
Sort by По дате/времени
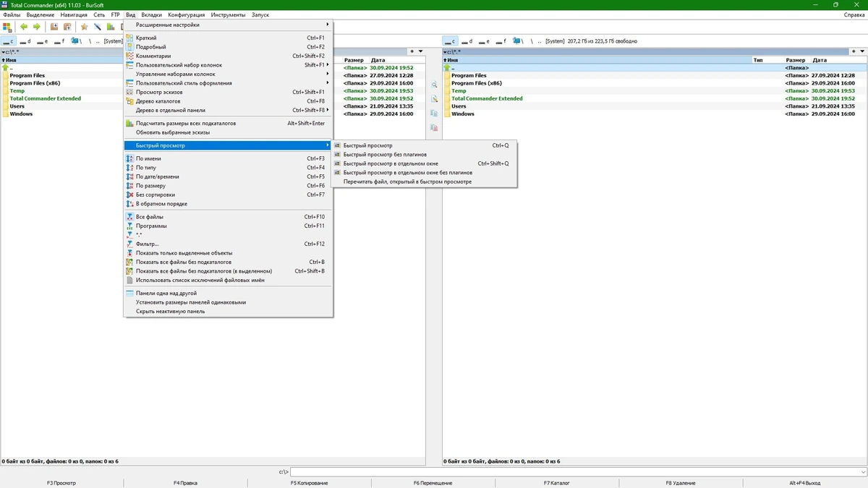coord(228,176)
